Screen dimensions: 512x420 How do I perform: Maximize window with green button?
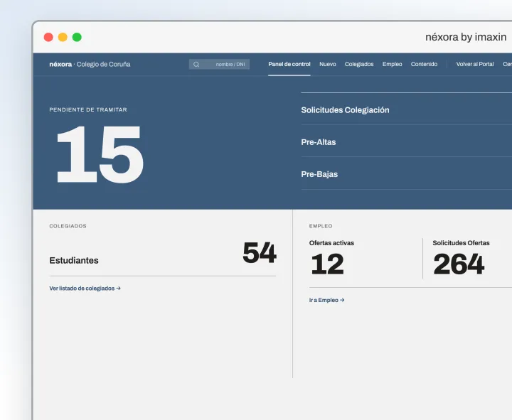tap(77, 37)
